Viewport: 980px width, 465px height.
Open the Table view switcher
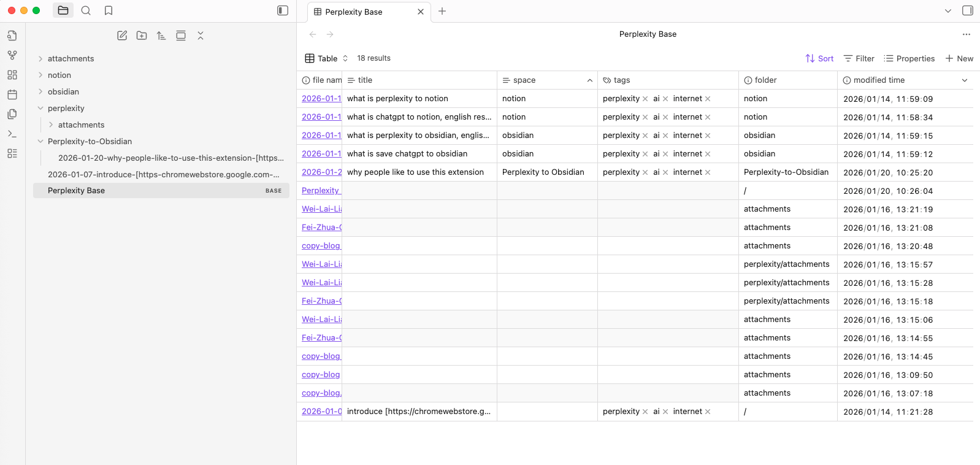[327, 58]
